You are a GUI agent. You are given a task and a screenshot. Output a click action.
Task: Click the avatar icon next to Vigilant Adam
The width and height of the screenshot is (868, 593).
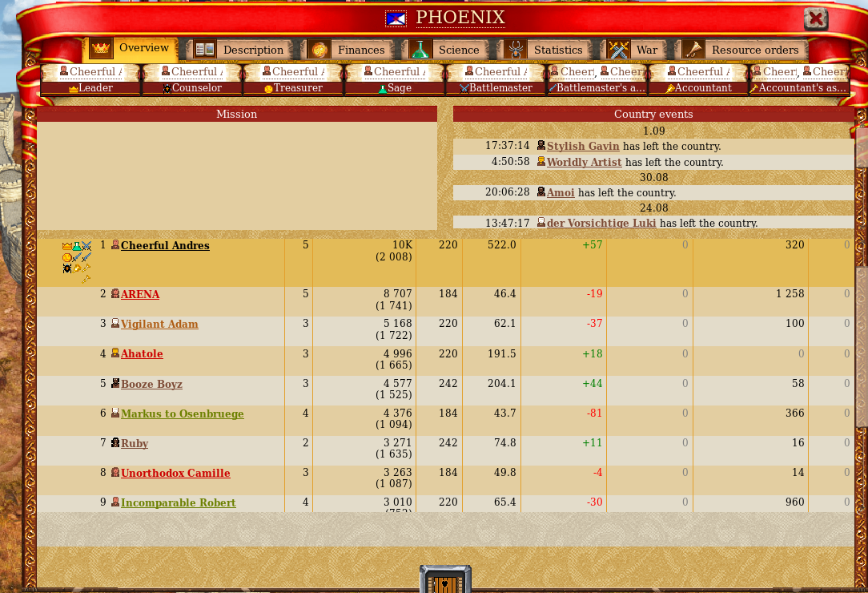click(115, 324)
